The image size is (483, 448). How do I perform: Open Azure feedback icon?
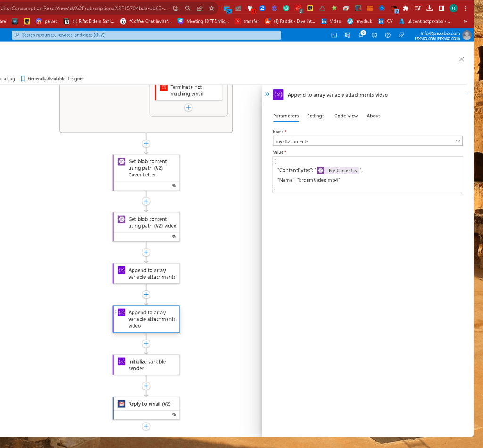[x=401, y=35]
